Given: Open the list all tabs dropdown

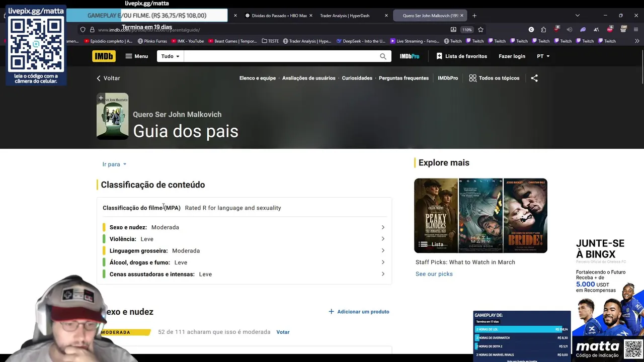Looking at the screenshot, I should pyautogui.click(x=577, y=16).
